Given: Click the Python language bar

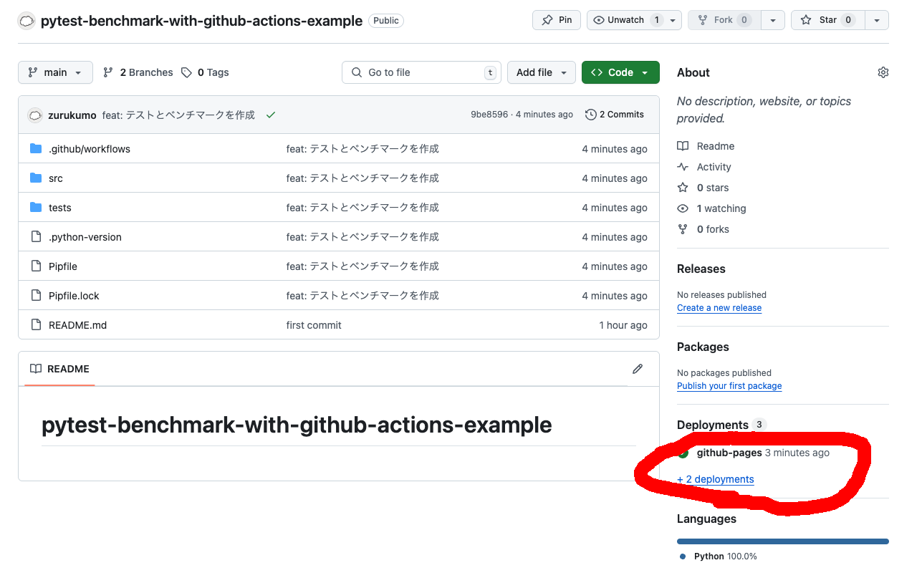Looking at the screenshot, I should click(x=782, y=541).
